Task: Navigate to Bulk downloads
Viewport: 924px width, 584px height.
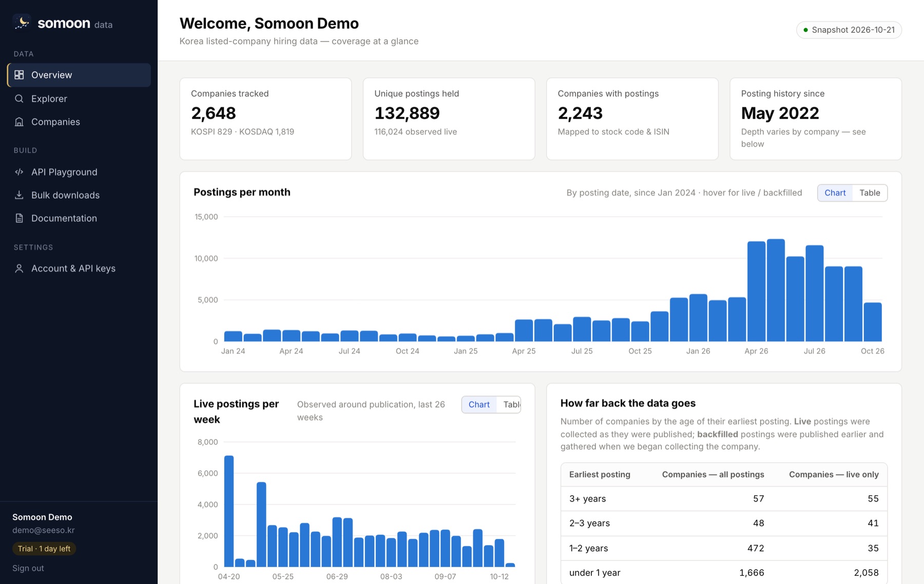Action: click(79, 195)
